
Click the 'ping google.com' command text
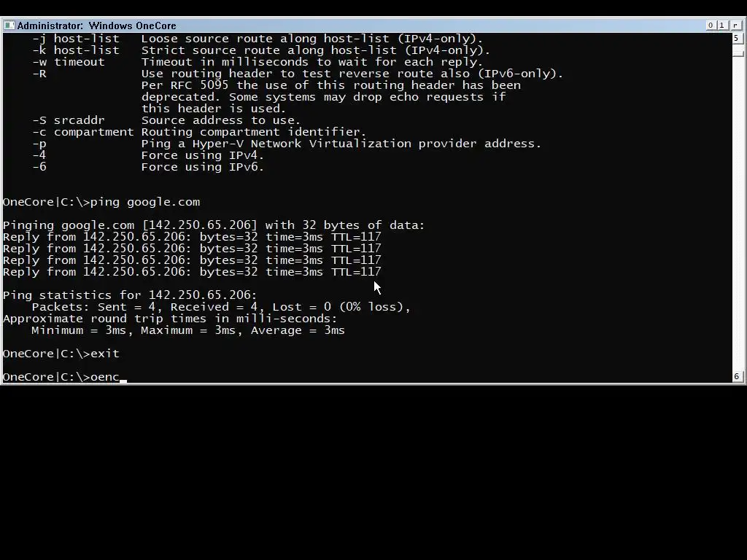145,202
